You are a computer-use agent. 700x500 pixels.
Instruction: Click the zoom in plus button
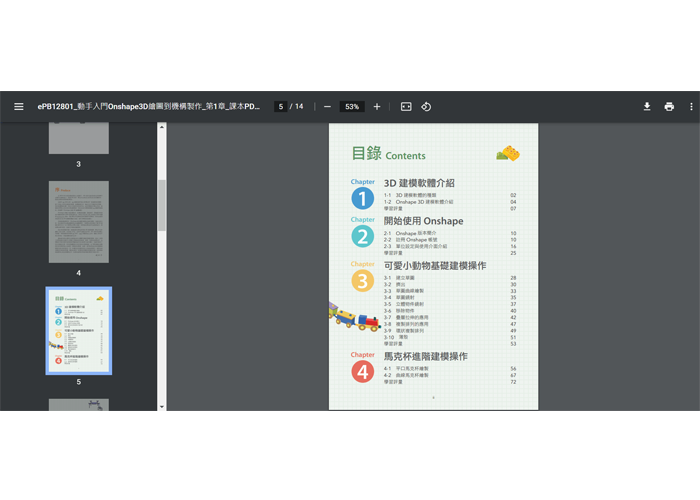377,107
